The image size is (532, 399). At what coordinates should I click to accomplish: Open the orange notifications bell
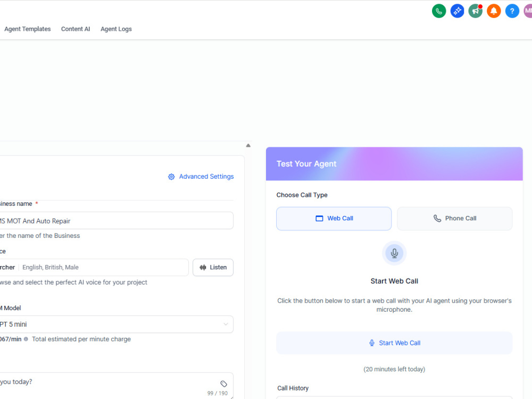pyautogui.click(x=494, y=11)
